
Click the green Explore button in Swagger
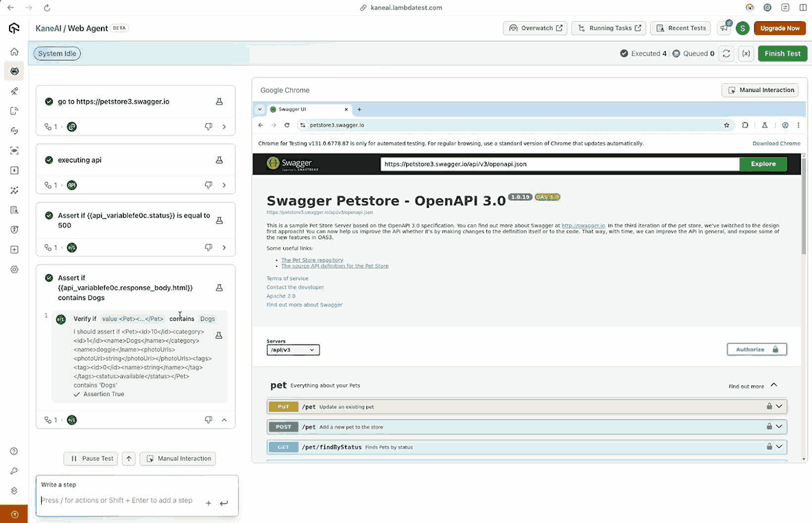pyautogui.click(x=763, y=164)
